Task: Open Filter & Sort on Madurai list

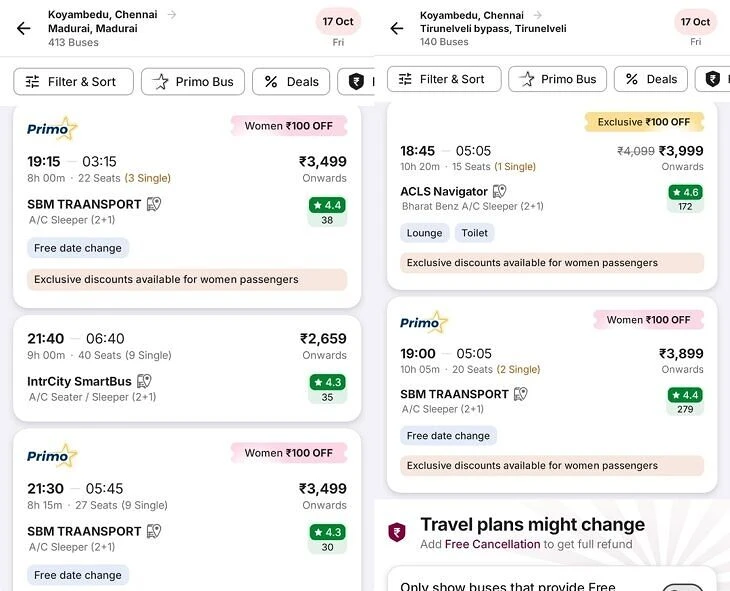Action: pyautogui.click(x=73, y=81)
